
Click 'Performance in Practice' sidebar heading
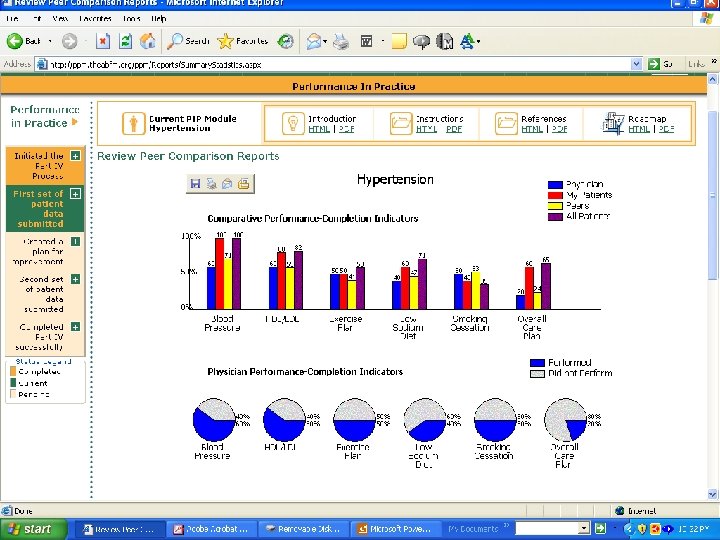point(44,116)
